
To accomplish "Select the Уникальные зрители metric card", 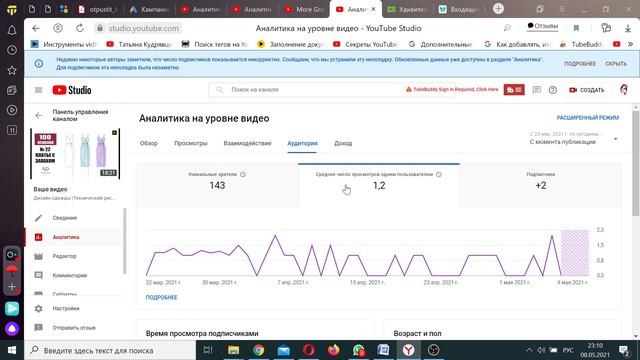I will coord(217,185).
